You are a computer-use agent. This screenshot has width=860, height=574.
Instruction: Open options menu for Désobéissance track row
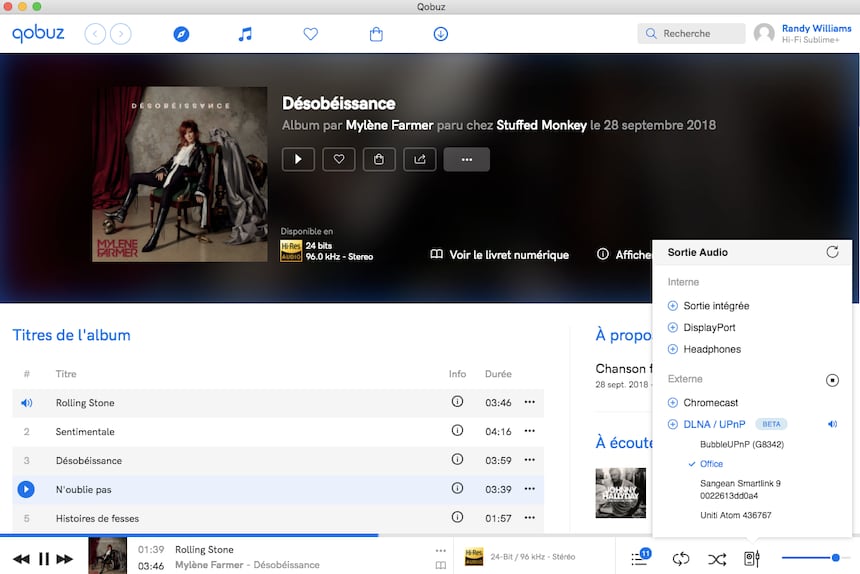(529, 459)
